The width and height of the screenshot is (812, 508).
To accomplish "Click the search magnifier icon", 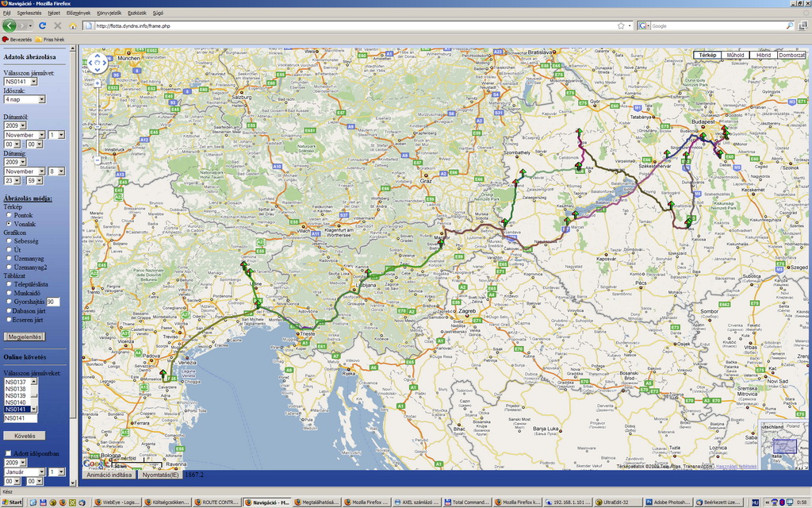I will pos(790,25).
